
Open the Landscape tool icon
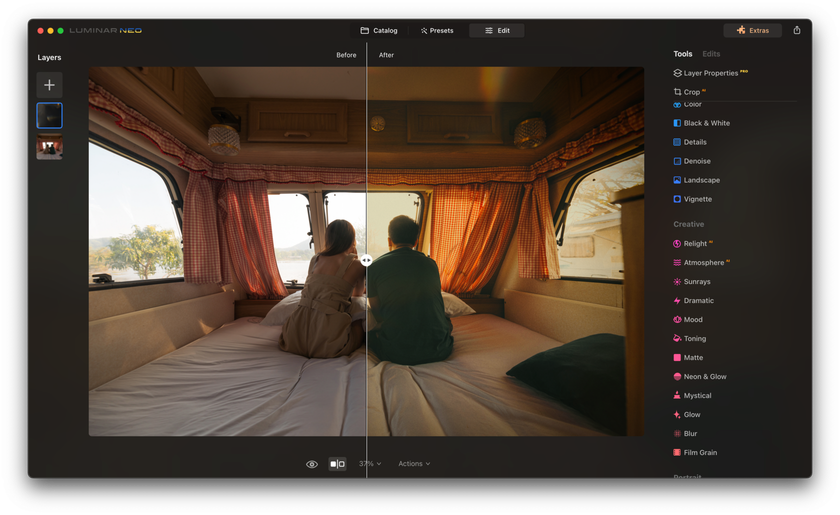coord(677,180)
